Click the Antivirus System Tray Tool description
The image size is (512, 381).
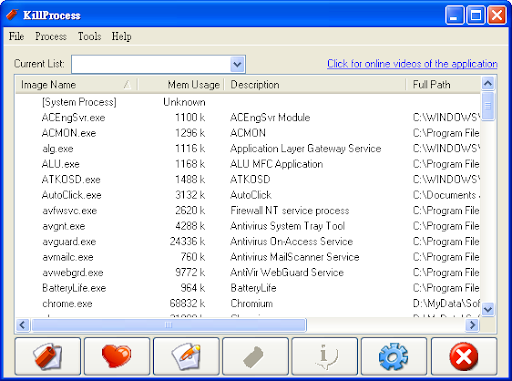pos(288,226)
